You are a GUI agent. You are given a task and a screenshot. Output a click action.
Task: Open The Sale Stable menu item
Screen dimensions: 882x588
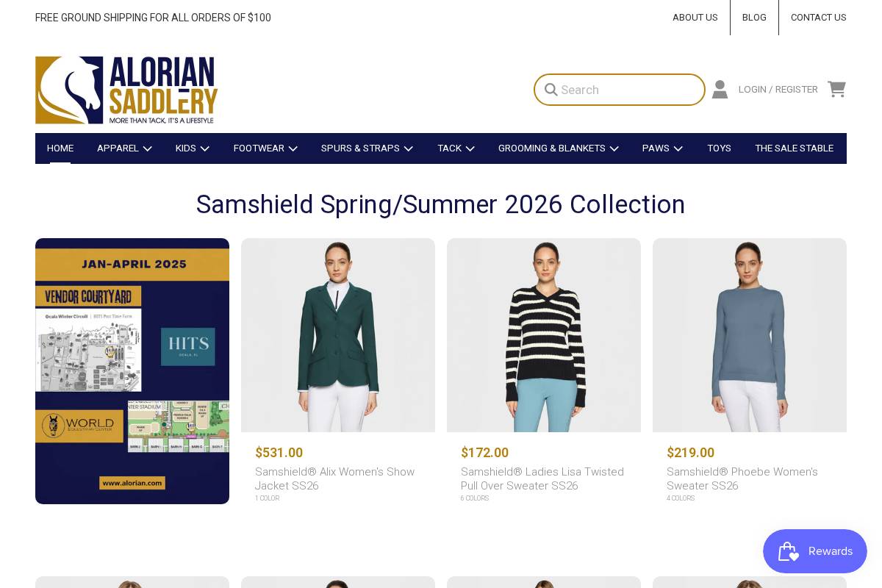[794, 148]
